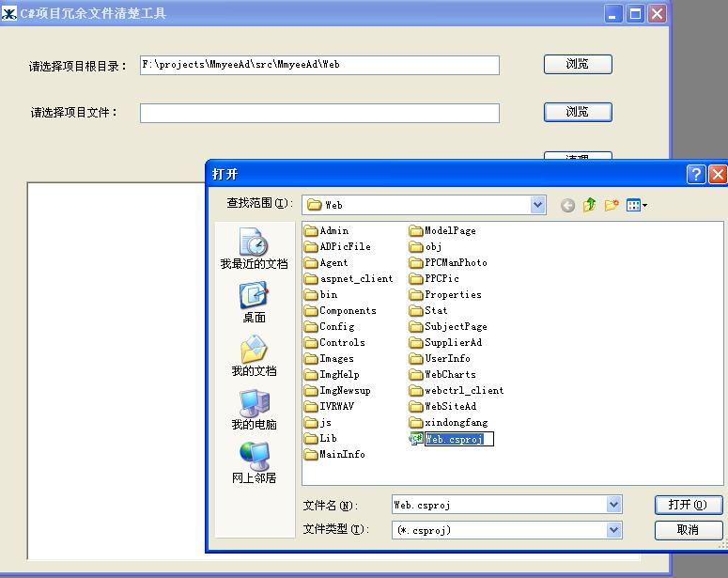Go up one folder level
Viewport: 728px width, 578px height.
tap(590, 205)
